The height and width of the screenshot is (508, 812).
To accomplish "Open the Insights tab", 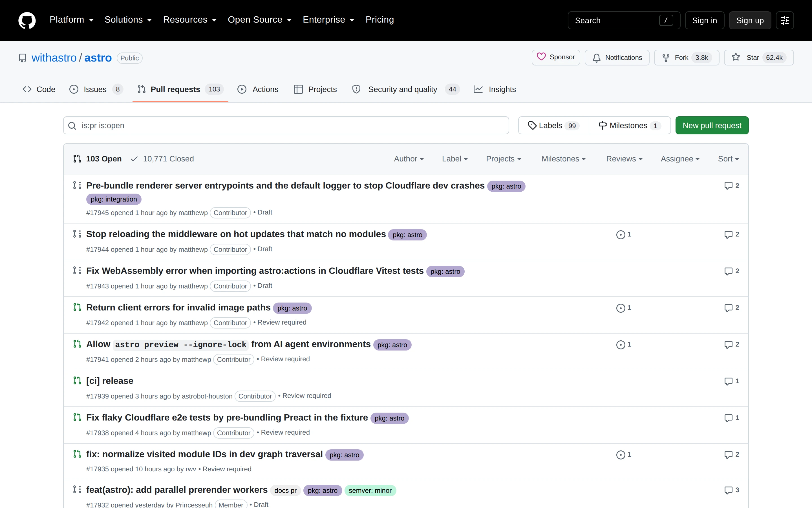I will [x=495, y=89].
